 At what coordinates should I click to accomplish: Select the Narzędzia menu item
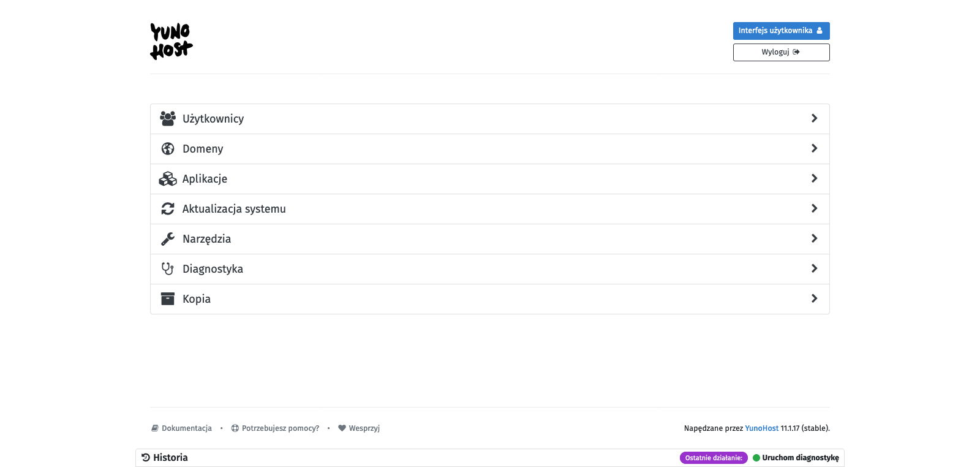tap(207, 239)
